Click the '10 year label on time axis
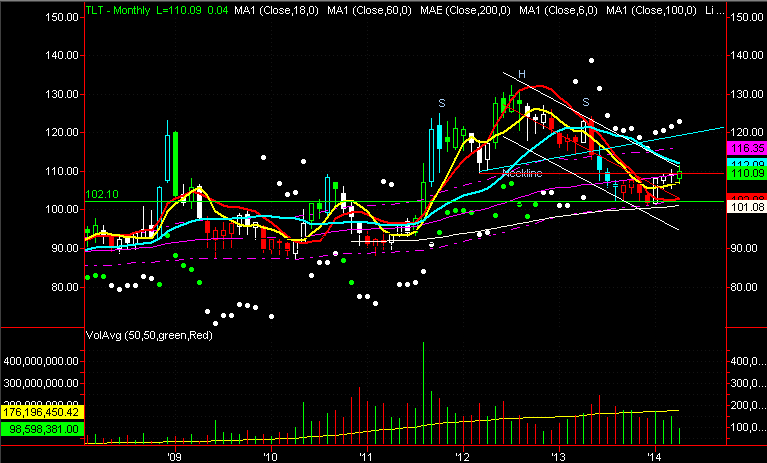Screen dimensions: 767x463 [271, 457]
